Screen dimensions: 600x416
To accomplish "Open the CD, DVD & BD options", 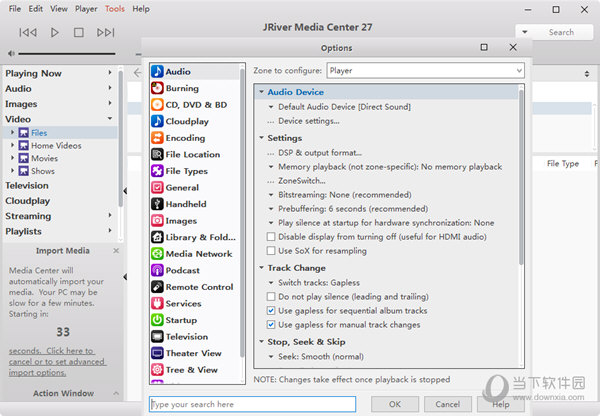I will pos(195,104).
